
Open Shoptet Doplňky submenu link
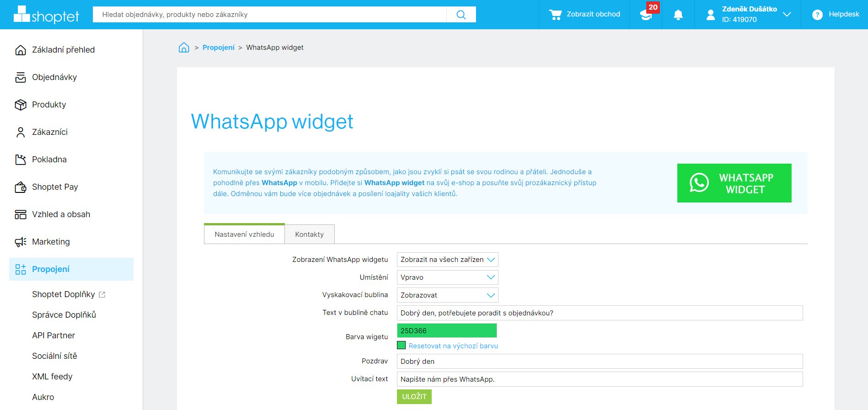[x=64, y=294]
